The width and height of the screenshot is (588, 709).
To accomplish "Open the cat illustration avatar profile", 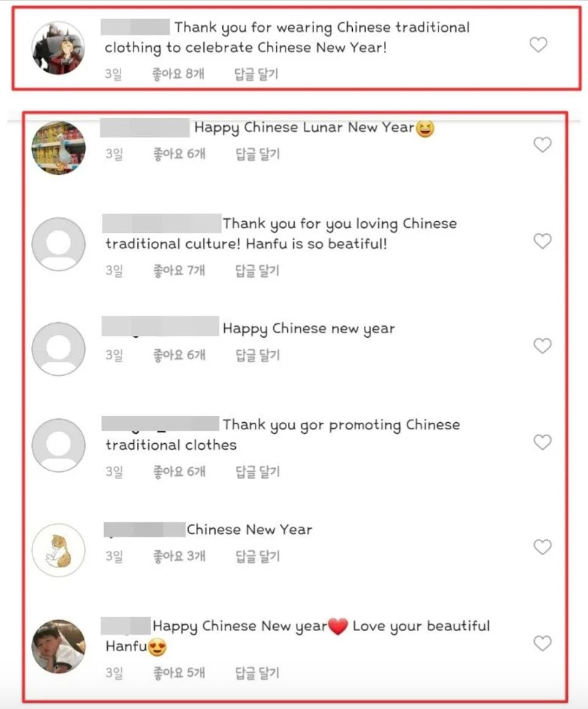I will coord(58,550).
